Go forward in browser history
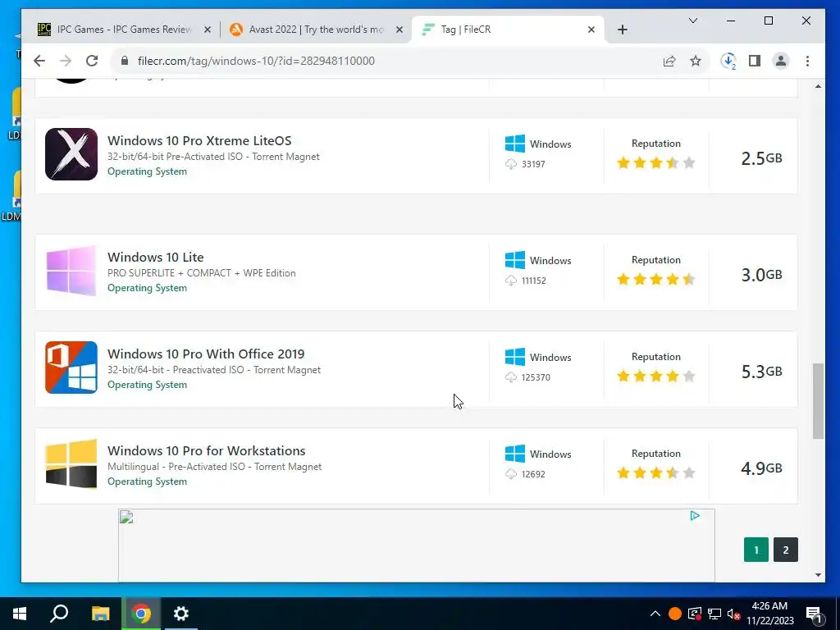This screenshot has width=840, height=630. (x=66, y=61)
